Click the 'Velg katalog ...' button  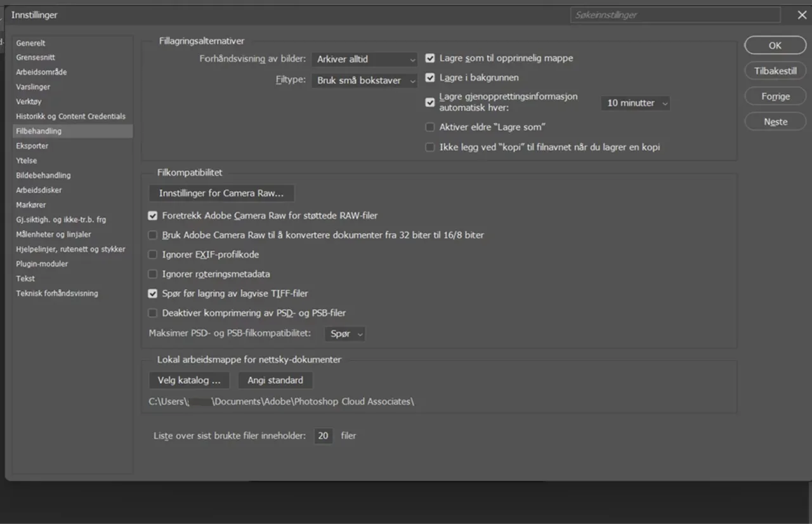189,380
